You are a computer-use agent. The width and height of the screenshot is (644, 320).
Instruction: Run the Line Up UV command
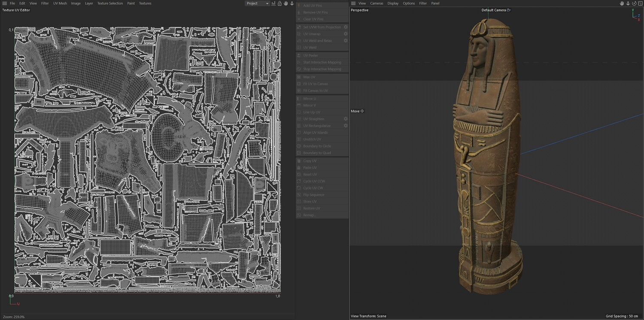[x=322, y=112]
